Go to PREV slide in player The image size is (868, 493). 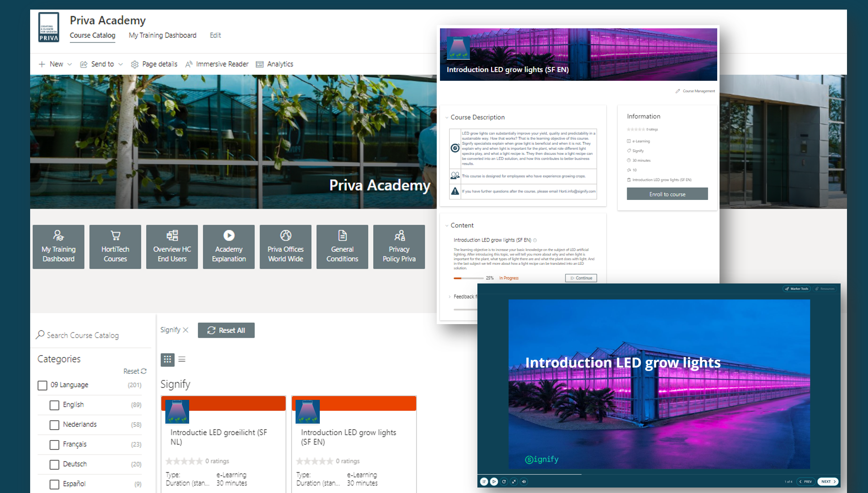click(x=805, y=482)
